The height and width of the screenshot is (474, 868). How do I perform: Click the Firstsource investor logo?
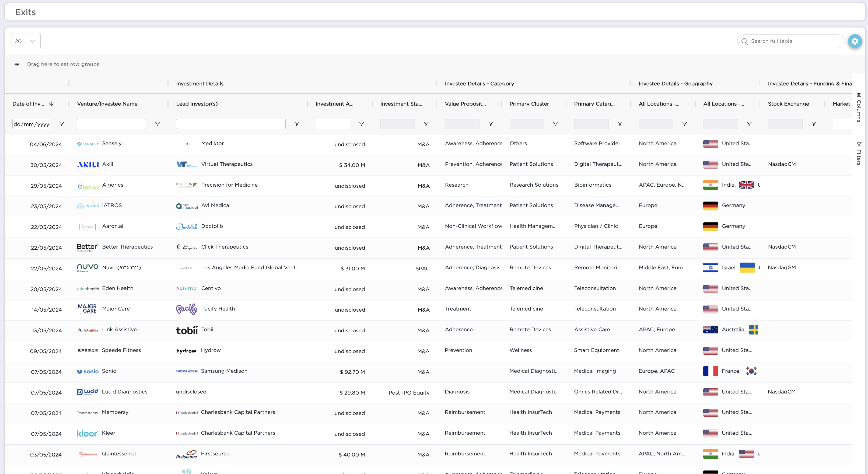click(187, 454)
